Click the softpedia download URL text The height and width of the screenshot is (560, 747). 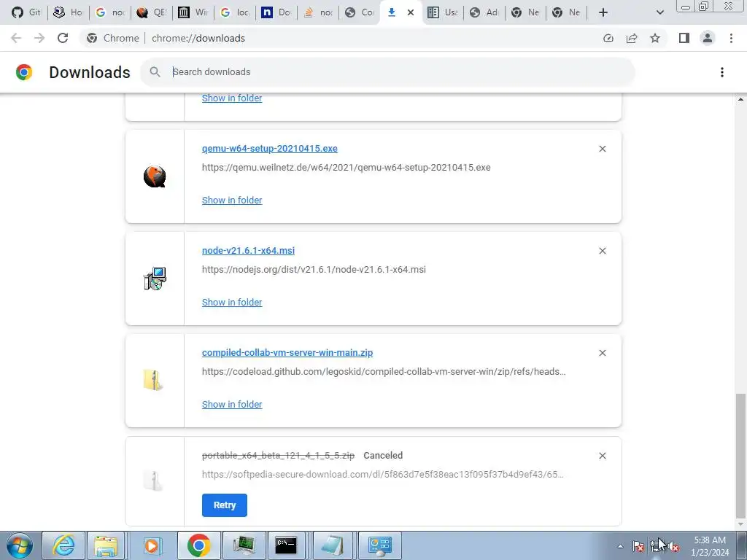[382, 474]
